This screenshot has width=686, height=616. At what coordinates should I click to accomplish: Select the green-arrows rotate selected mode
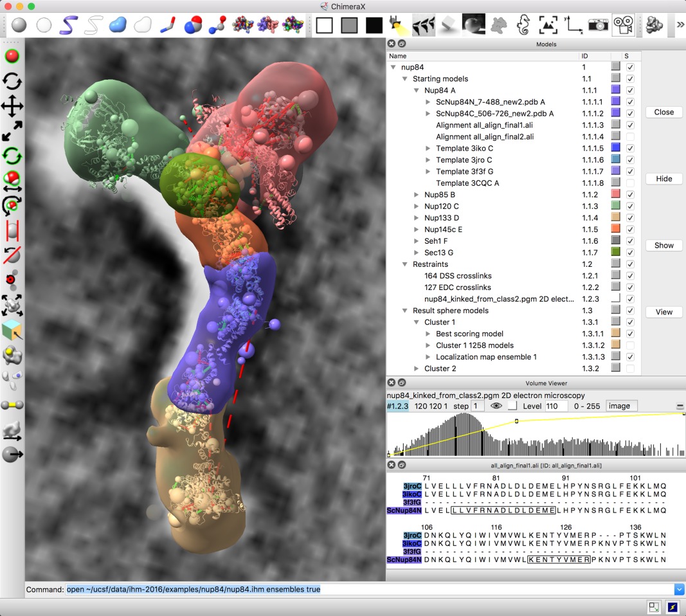click(x=12, y=156)
